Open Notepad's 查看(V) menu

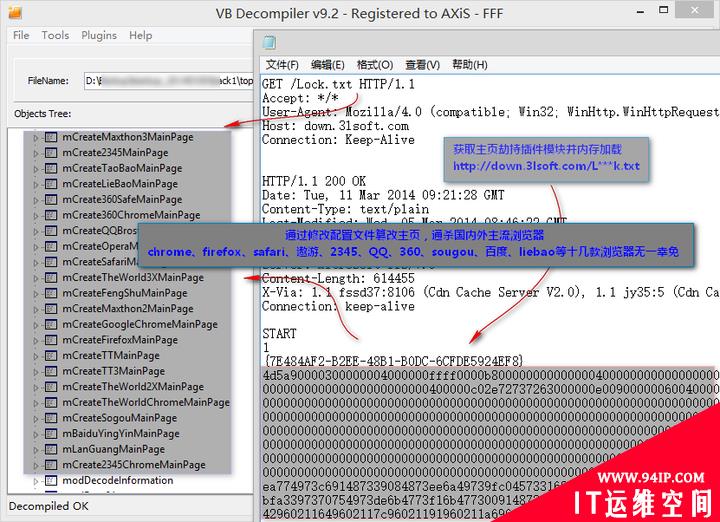point(422,65)
